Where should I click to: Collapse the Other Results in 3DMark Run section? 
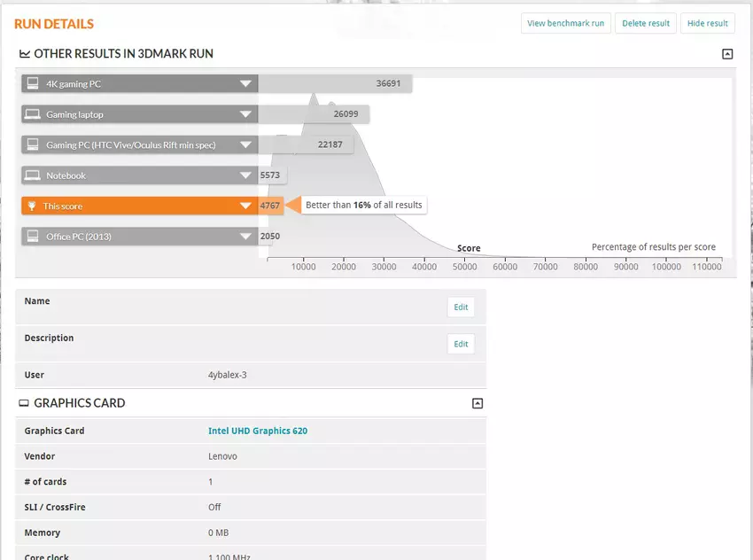(x=727, y=54)
